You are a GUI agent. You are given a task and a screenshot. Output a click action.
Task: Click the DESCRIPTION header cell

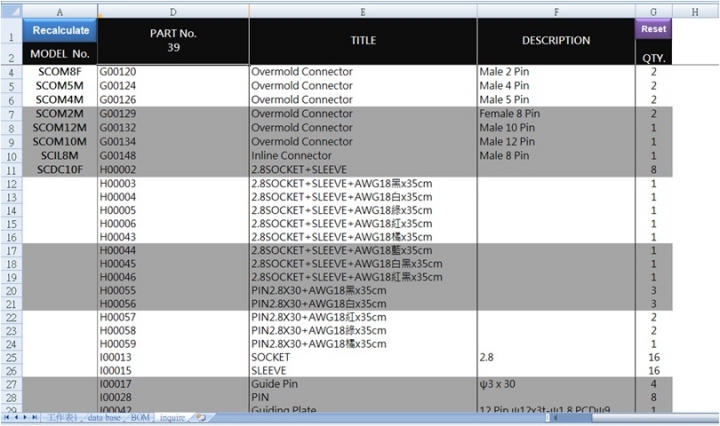click(x=556, y=40)
